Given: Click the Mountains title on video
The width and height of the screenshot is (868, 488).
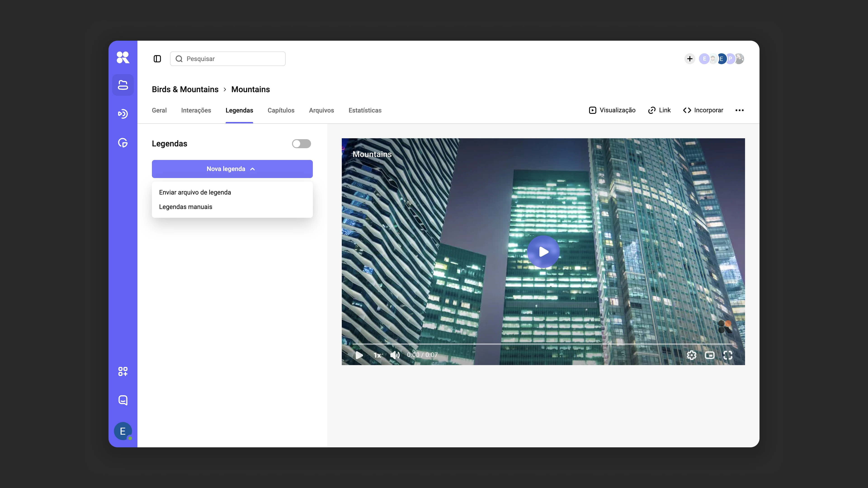Looking at the screenshot, I should pos(372,154).
